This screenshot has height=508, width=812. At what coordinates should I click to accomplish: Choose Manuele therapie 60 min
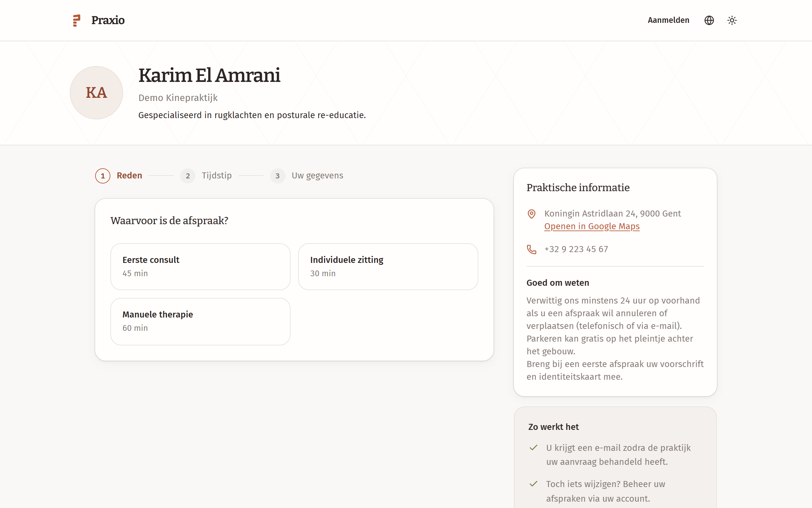point(200,321)
